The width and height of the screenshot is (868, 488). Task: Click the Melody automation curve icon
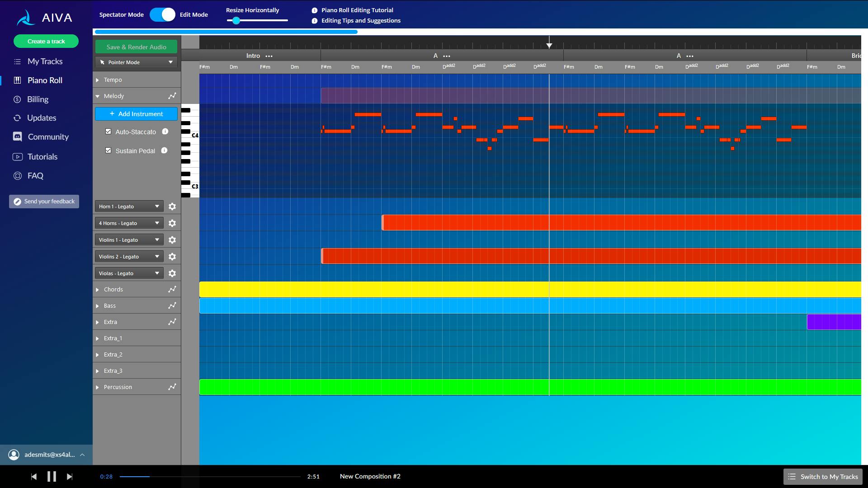coord(172,96)
